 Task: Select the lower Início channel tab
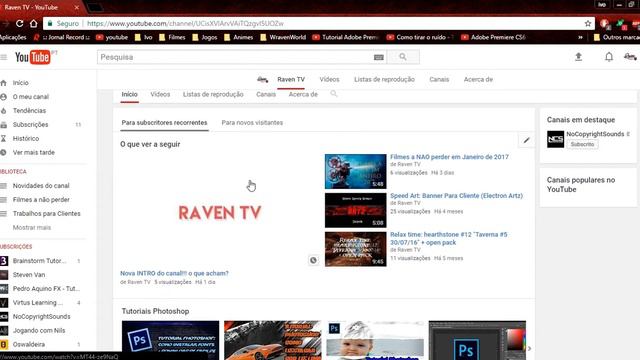point(129,94)
